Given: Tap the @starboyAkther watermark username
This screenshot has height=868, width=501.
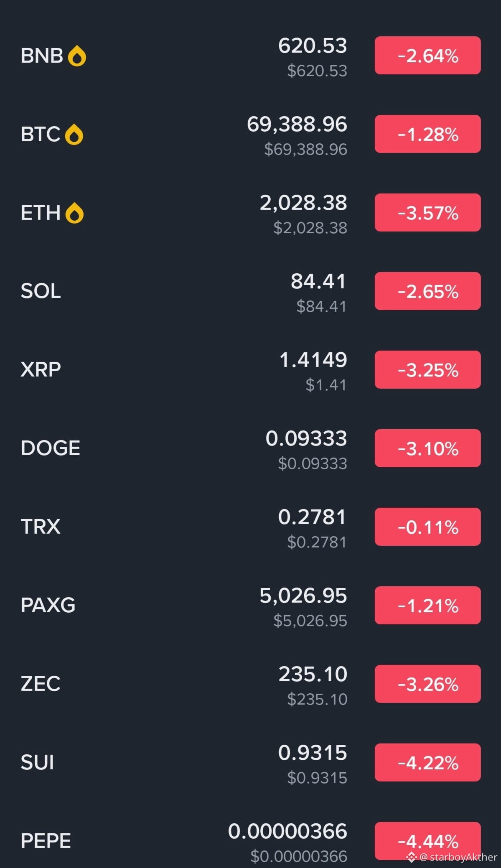Looking at the screenshot, I should [x=459, y=857].
